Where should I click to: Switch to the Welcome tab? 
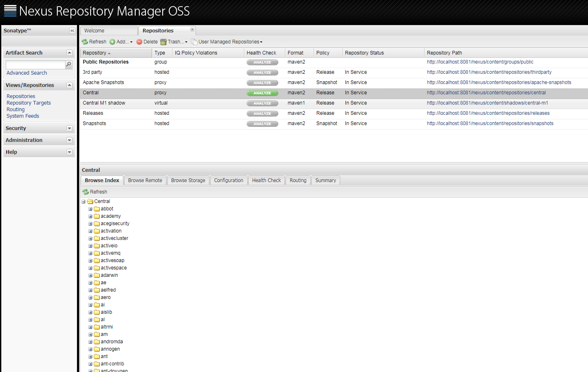pos(109,31)
